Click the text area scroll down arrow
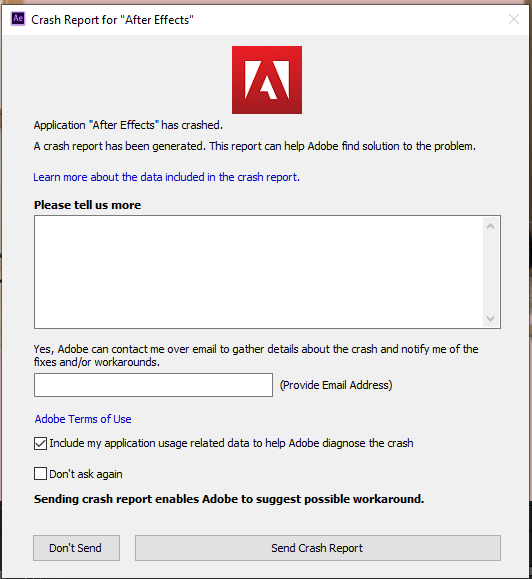Screen dimensions: 532x579 pos(490,318)
